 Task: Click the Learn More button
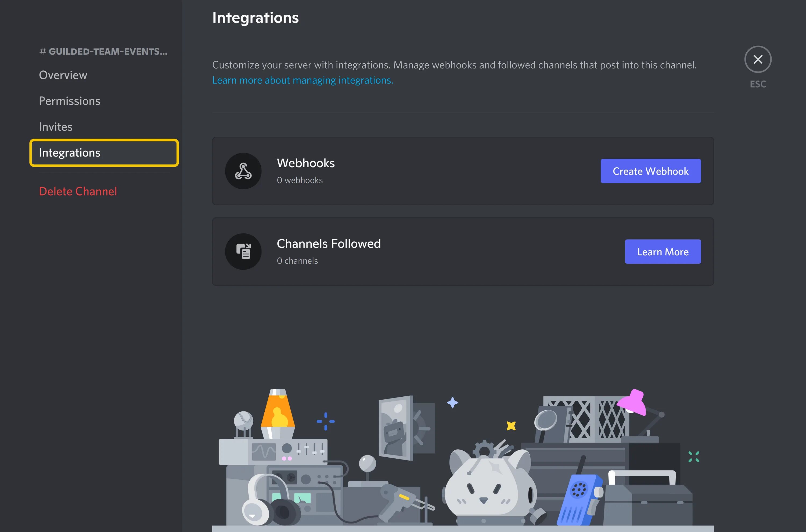point(663,252)
